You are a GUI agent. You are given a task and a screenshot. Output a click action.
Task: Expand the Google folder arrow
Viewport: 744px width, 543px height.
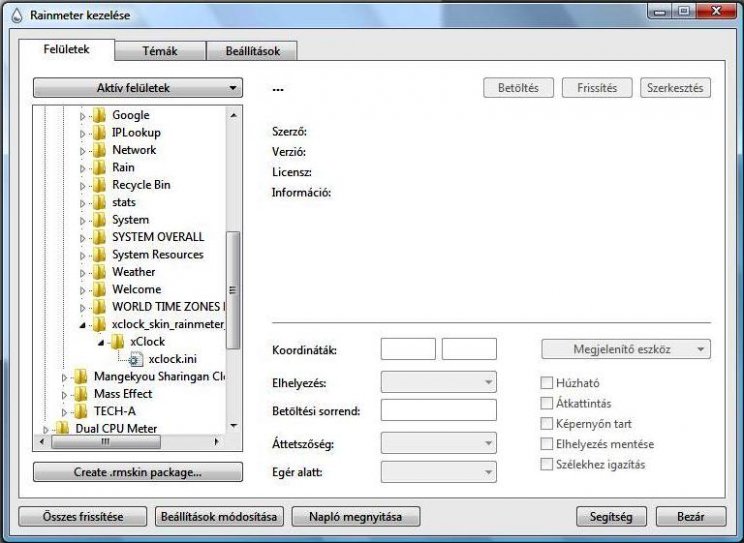(x=83, y=116)
